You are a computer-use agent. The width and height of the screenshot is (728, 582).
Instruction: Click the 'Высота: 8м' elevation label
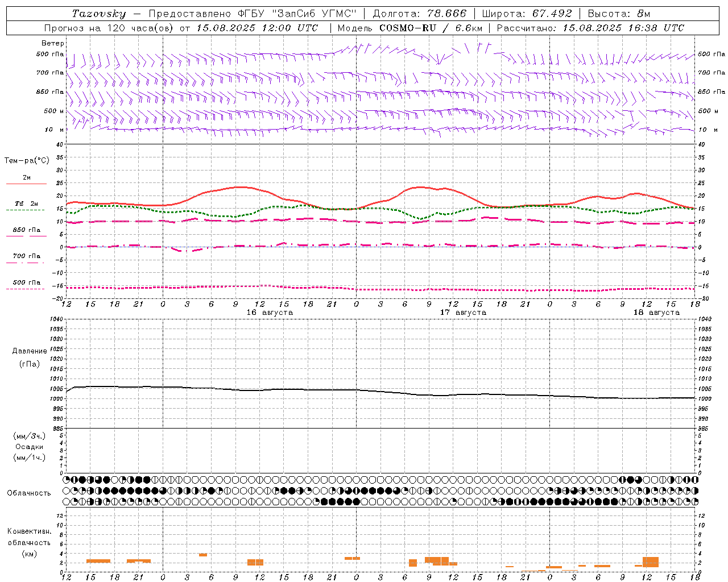point(619,14)
